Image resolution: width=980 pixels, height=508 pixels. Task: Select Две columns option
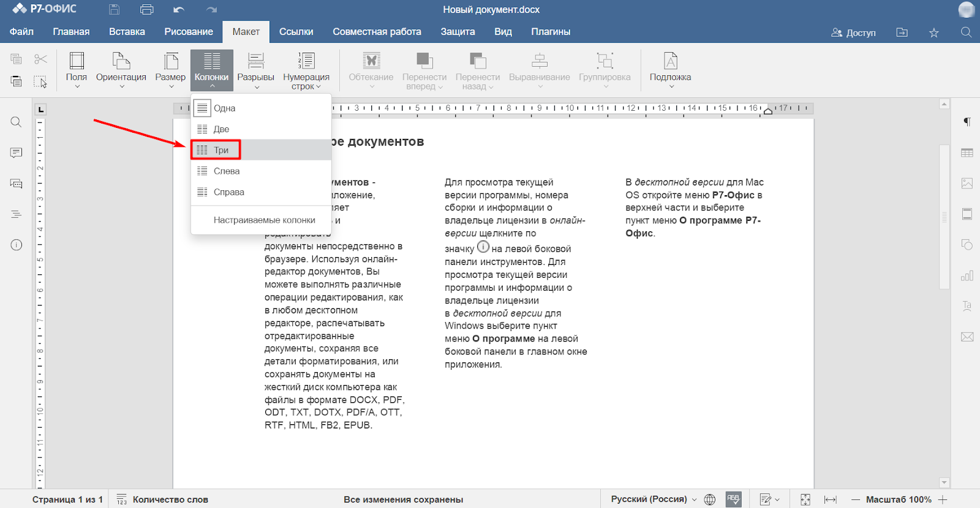point(262,129)
